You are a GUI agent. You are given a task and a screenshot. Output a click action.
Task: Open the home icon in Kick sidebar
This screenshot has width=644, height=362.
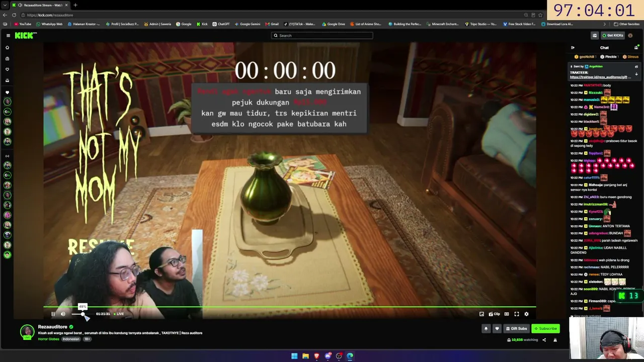coord(7,48)
